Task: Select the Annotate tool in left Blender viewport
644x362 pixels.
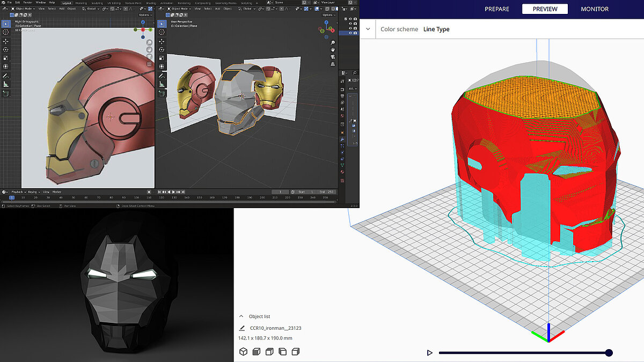Action: [5, 76]
